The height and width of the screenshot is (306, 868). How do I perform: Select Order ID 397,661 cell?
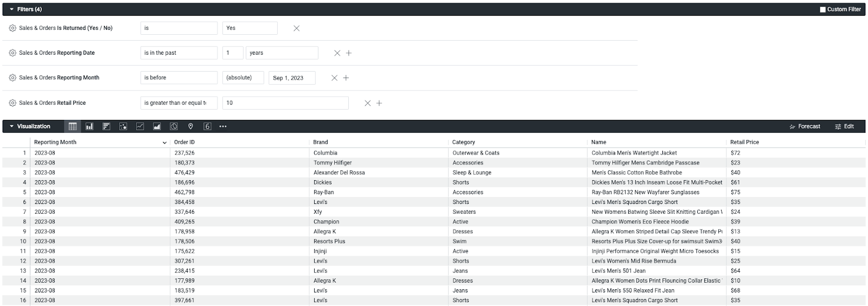[x=240, y=300]
